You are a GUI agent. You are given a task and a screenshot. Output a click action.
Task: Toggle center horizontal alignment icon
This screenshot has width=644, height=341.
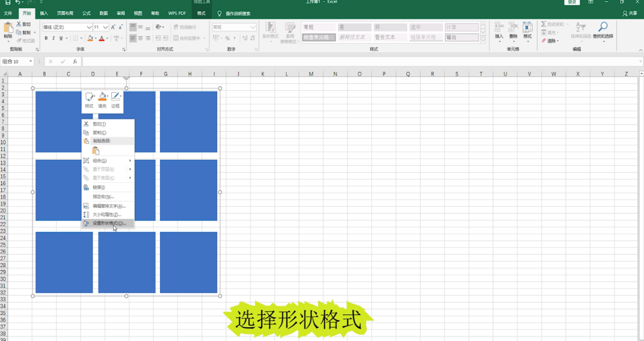[141, 38]
